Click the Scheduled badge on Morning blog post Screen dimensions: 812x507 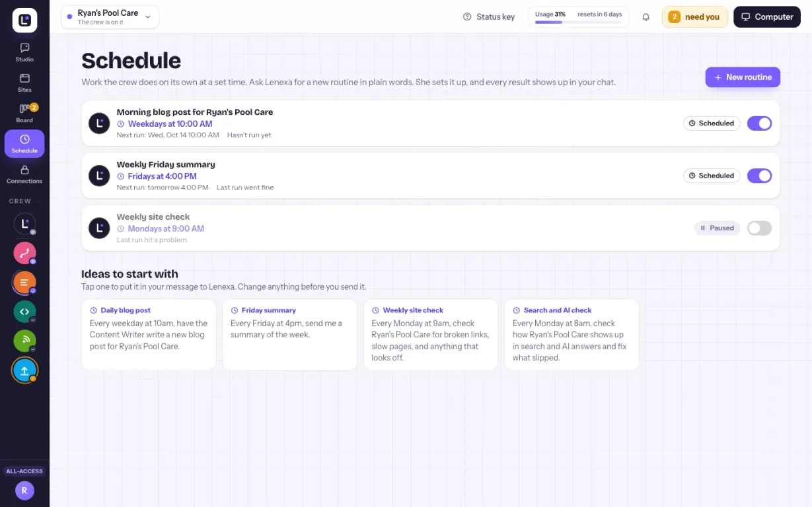712,123
